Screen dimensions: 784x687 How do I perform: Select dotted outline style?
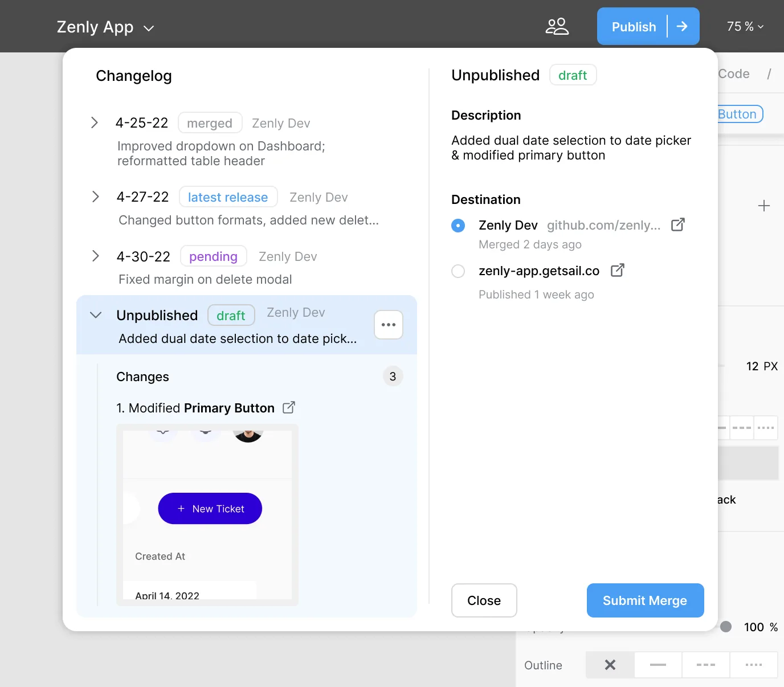(753, 665)
